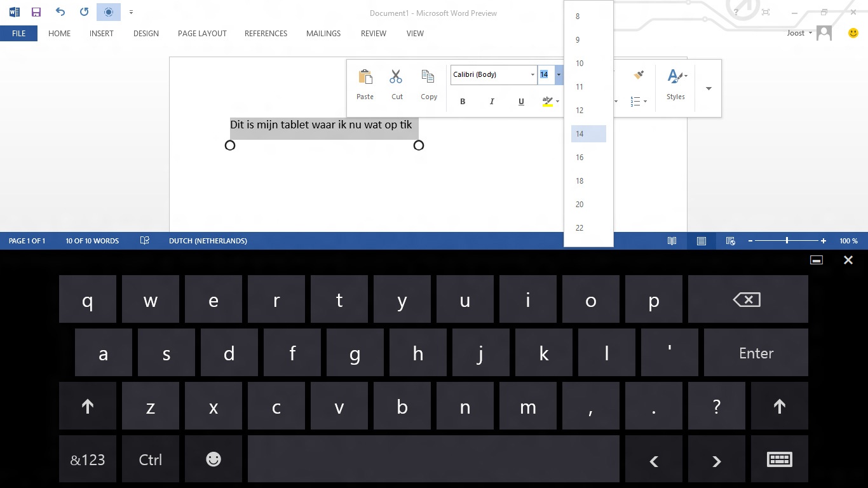
Task: Copy the selected text
Action: pyautogui.click(x=429, y=85)
